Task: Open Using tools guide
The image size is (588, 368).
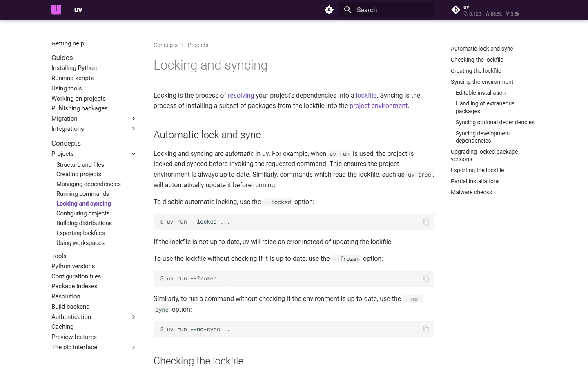Action: point(67,88)
